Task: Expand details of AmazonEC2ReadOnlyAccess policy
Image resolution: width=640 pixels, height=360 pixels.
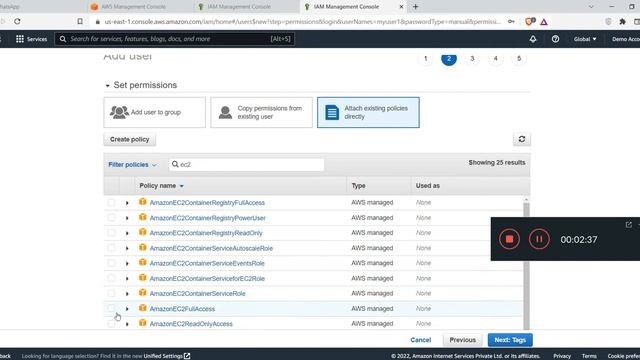Action: click(127, 324)
